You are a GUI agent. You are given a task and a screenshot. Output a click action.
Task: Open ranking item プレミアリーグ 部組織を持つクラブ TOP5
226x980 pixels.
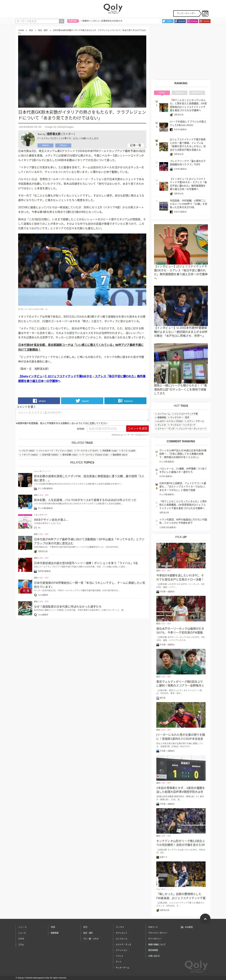pyautogui.click(x=188, y=163)
